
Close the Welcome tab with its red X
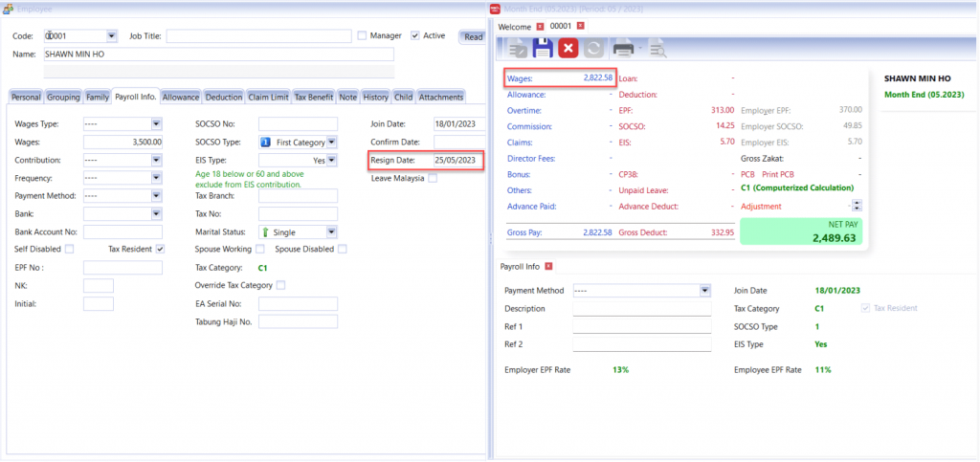pos(540,26)
